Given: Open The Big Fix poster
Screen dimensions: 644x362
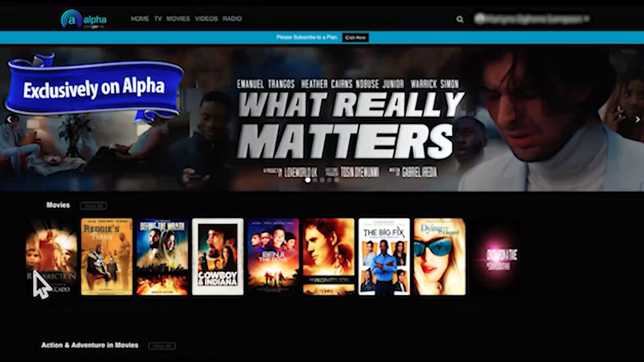Looking at the screenshot, I should pos(384,256).
